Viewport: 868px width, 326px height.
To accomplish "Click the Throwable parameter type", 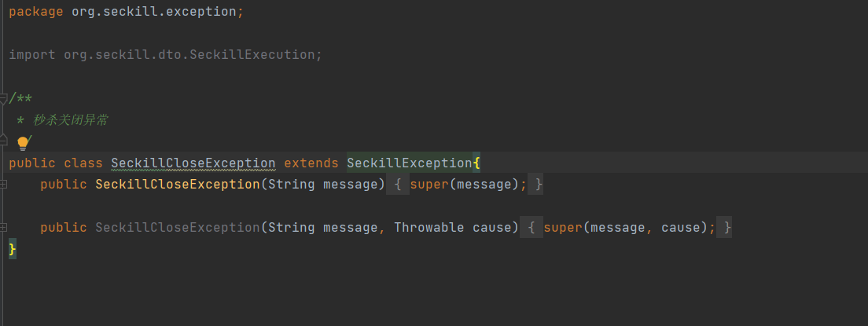I will [428, 228].
